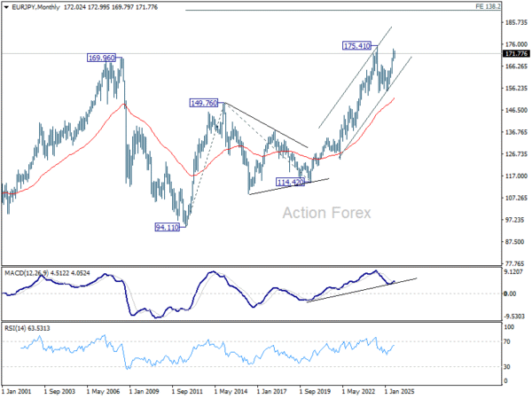Screen dimensions: 532x399
Task: Select the MACD(12,26,9) indicator label
Action: 27,273
